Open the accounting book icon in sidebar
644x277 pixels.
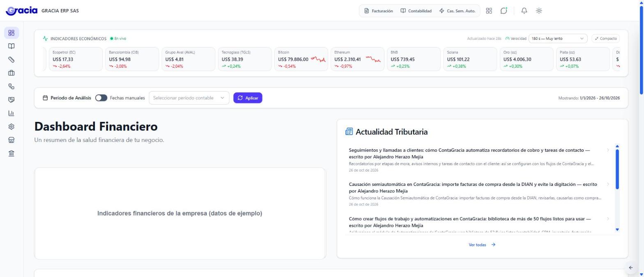click(x=11, y=46)
